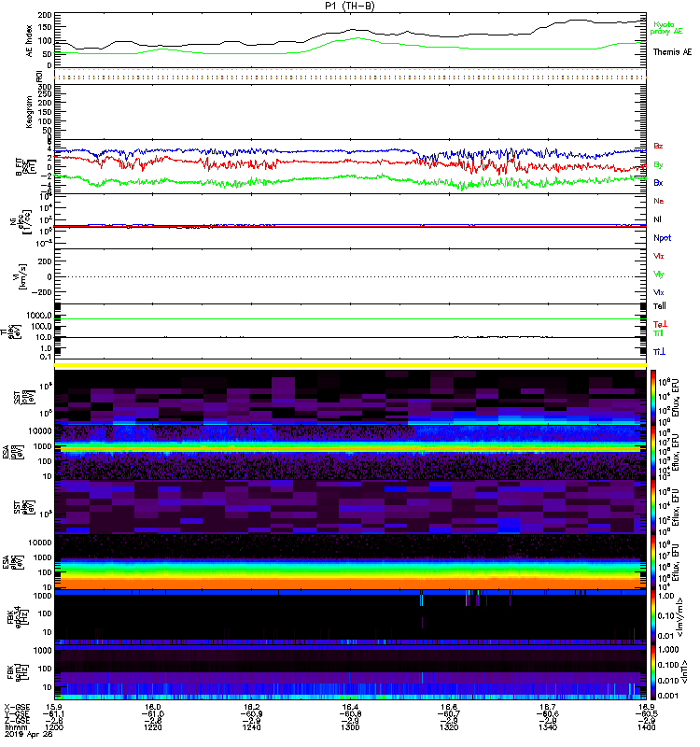700x747 pixels.
Task: Click the "-200" tick on Vi axis
Action: pyautogui.click(x=42, y=292)
